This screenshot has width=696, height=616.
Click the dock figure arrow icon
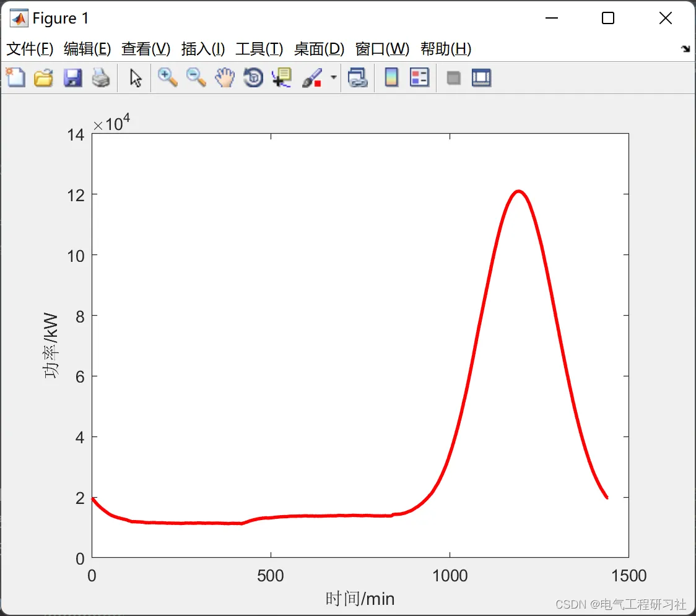tap(685, 49)
